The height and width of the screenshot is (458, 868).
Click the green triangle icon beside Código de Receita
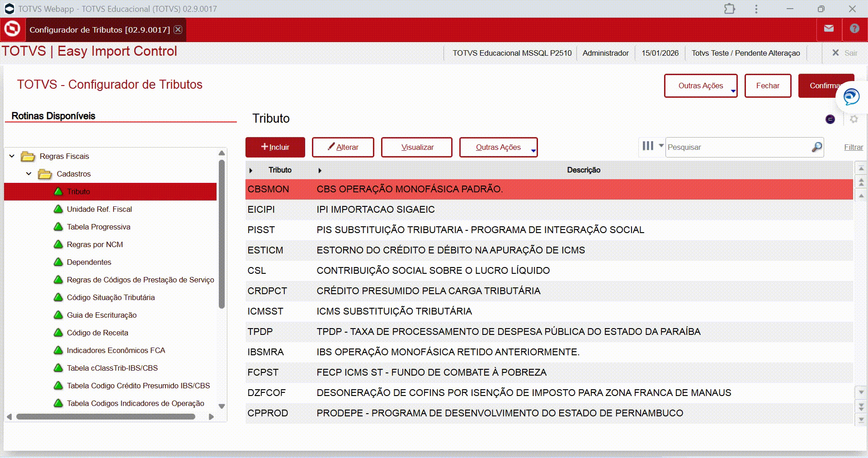tap(58, 333)
